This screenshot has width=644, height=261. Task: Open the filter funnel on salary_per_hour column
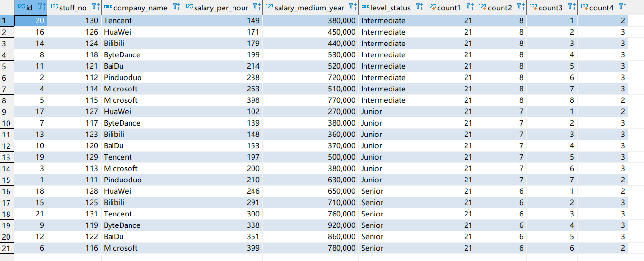255,7
